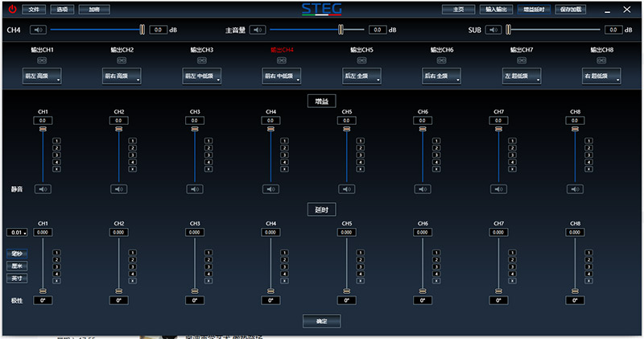This screenshot has width=644, height=339.
Task: Open the 后右 全频 dropdown for 输出CH6
Action: pos(441,76)
